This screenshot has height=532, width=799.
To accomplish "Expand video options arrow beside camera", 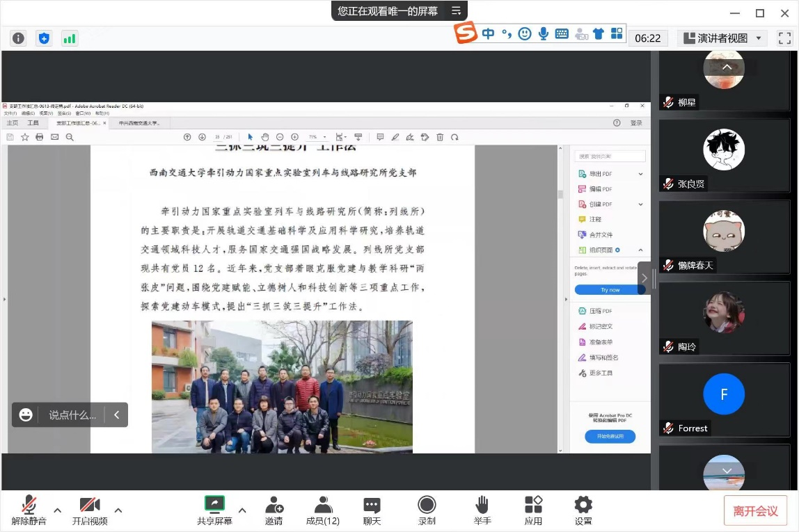I will tap(118, 510).
